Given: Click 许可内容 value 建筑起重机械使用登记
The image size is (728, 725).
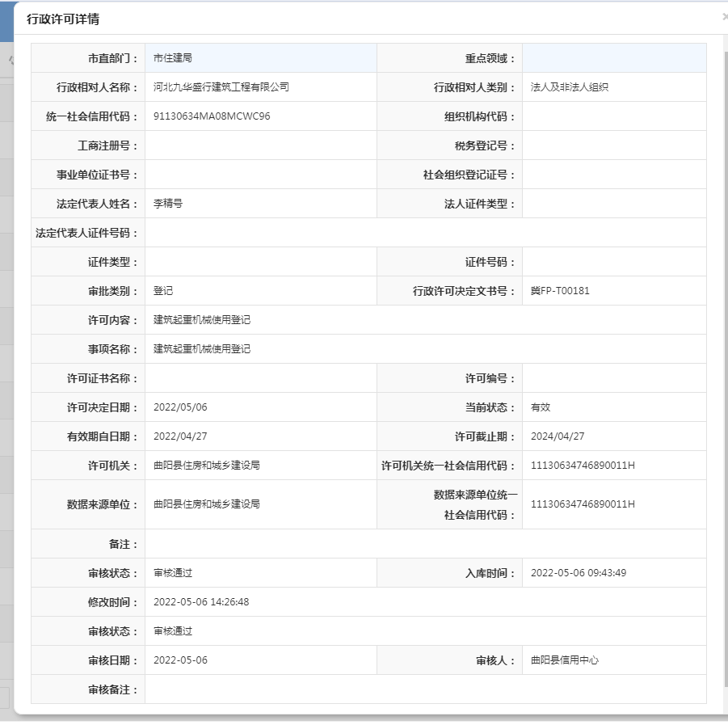Looking at the screenshot, I should pos(202,319).
